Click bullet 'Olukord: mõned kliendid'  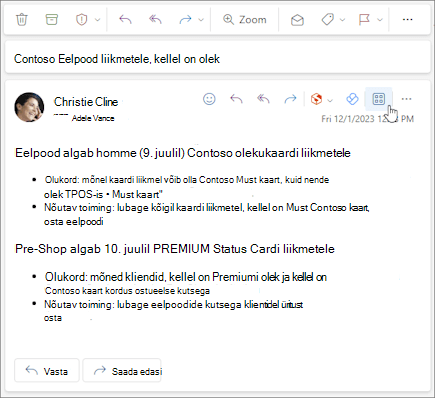tap(186, 283)
